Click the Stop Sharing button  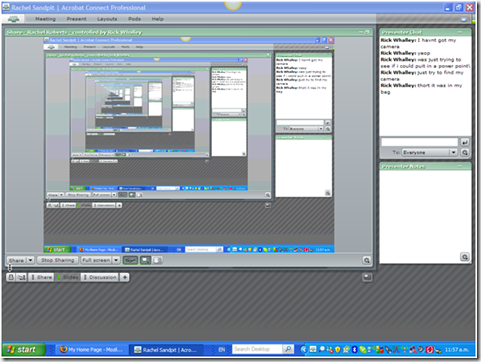(57, 260)
